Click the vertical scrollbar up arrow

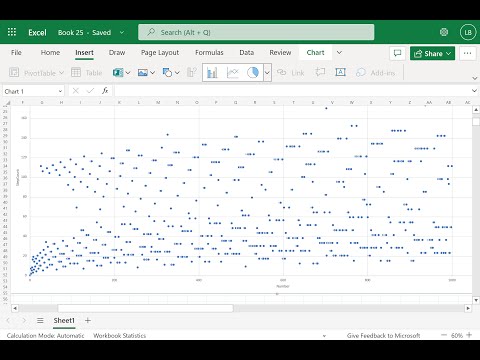click(x=476, y=110)
